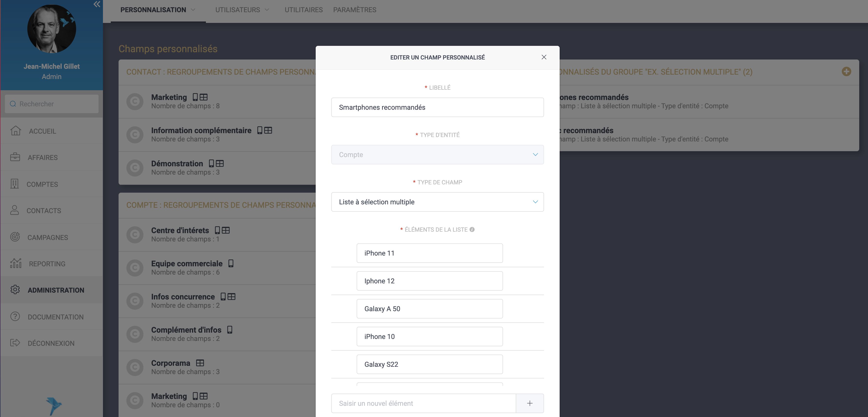
Task: Expand the Utilisateurs menu chevron
Action: pos(267,10)
